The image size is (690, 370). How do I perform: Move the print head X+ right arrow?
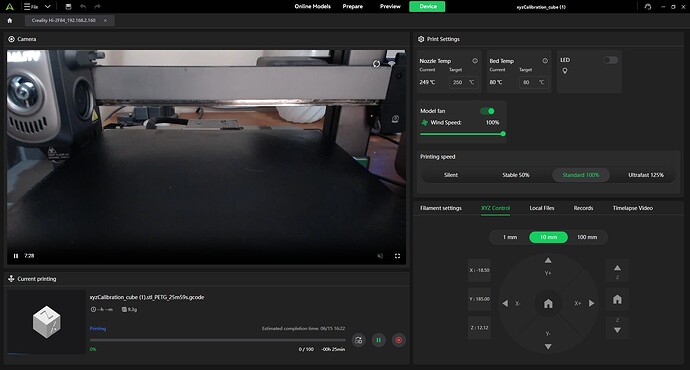[x=591, y=304]
